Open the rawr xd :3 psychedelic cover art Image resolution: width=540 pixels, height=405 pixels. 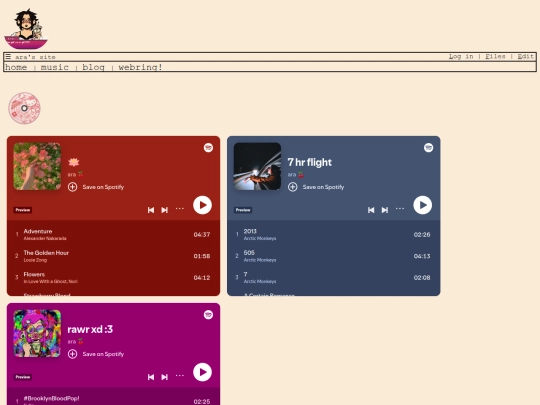[x=37, y=333]
